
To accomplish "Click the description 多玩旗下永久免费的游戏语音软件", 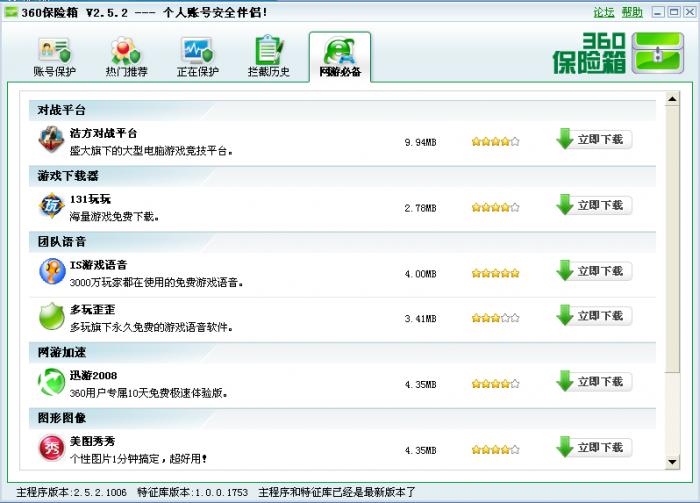I will (151, 328).
